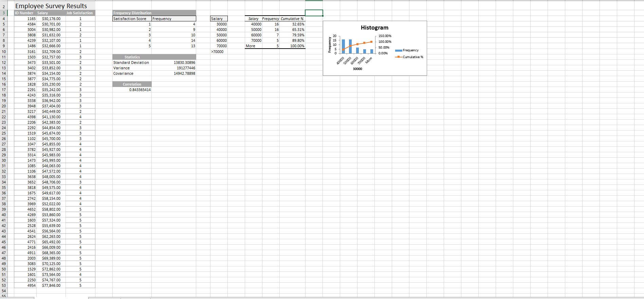Select the "More" cell in histogram table
This screenshot has height=299, width=644.
[254, 46]
